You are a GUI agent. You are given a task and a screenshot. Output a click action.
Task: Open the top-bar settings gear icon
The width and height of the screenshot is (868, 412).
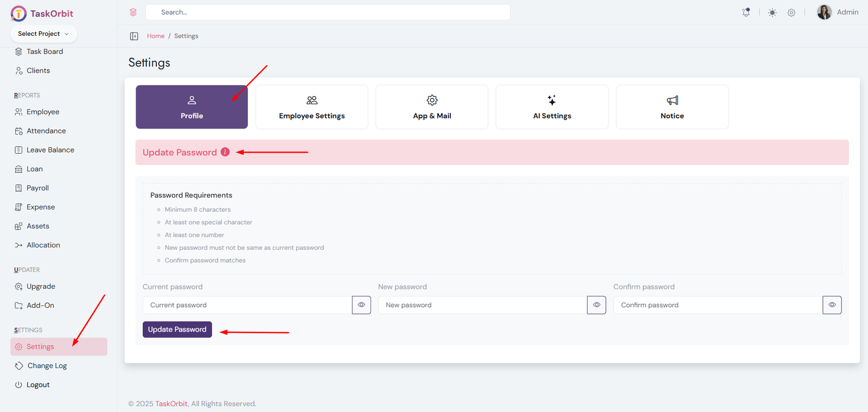[792, 12]
